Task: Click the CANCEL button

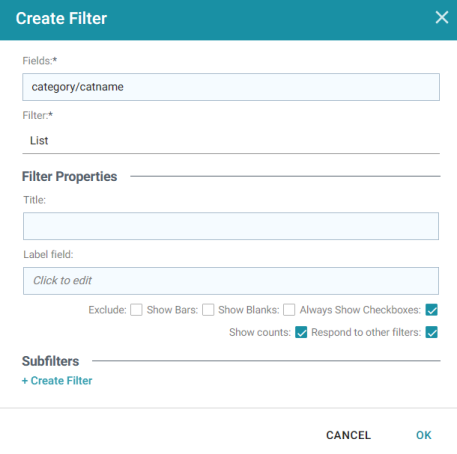Action: [x=348, y=435]
